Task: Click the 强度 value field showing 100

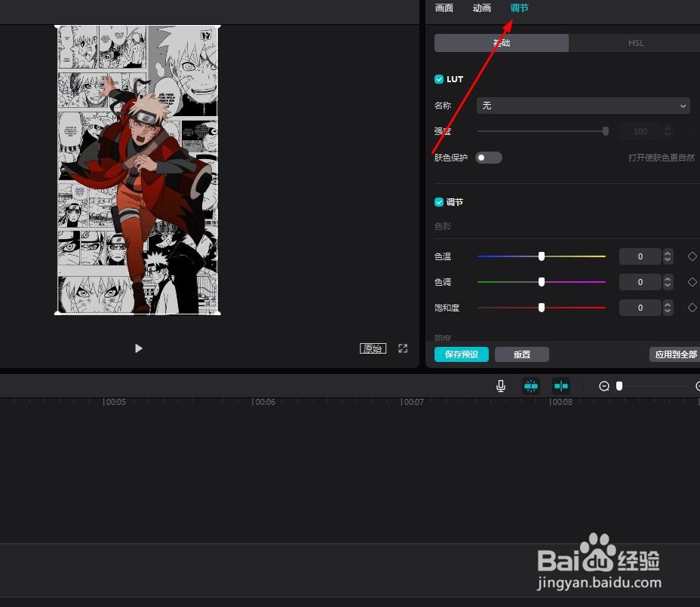Action: [x=640, y=131]
